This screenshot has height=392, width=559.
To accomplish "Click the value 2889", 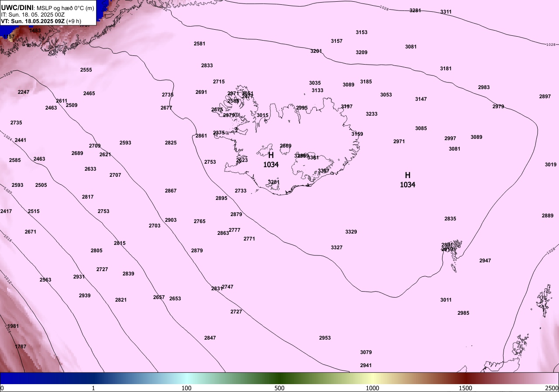I will pos(548,216).
